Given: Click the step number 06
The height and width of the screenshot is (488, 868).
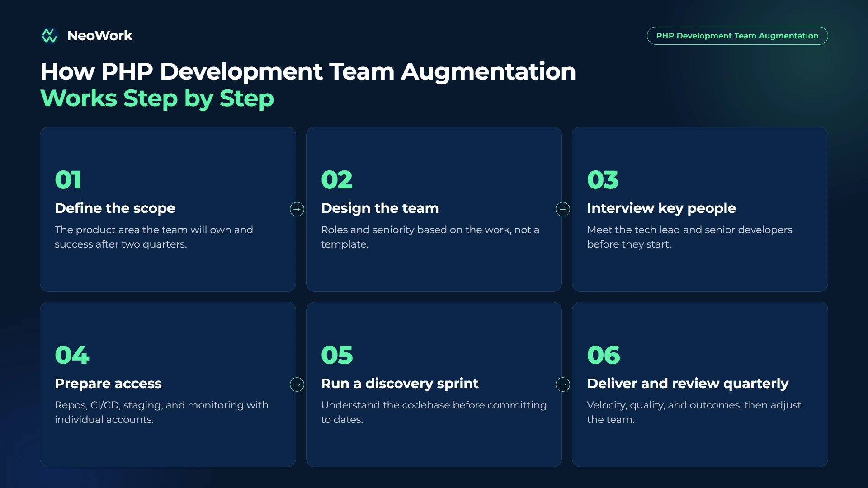Looking at the screenshot, I should click(x=604, y=355).
